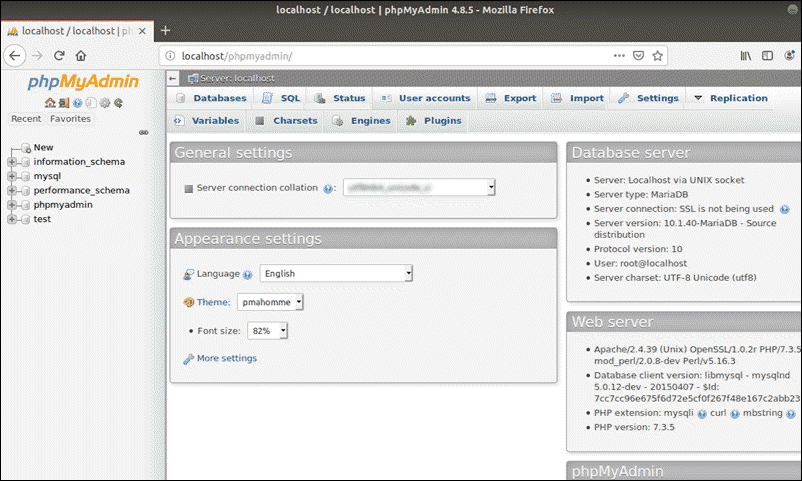Select test database in tree
802x481 pixels.
pos(42,219)
